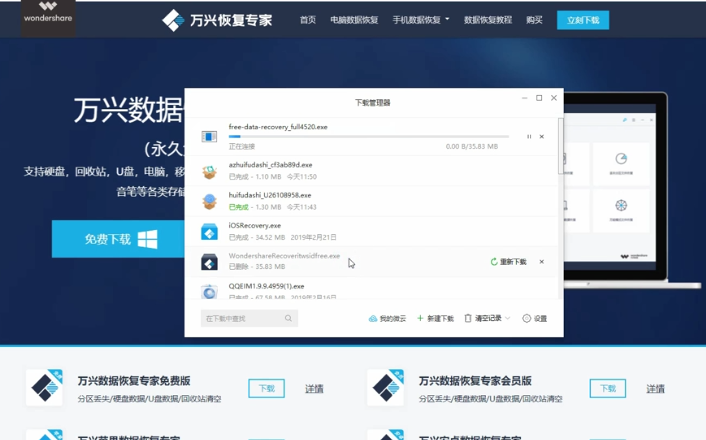706x440 pixels.
Task: Open 数据恢复教程 navigation item
Action: [x=488, y=20]
